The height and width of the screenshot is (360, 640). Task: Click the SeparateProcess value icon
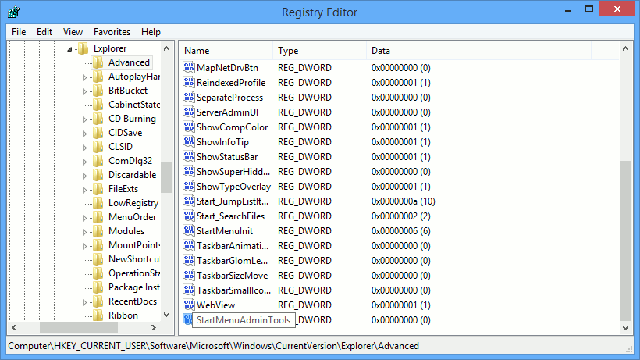(189, 97)
